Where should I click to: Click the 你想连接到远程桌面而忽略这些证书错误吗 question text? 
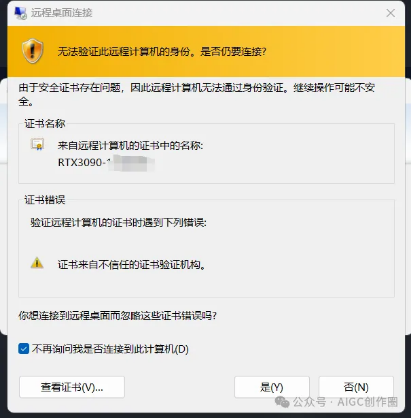coord(117,315)
